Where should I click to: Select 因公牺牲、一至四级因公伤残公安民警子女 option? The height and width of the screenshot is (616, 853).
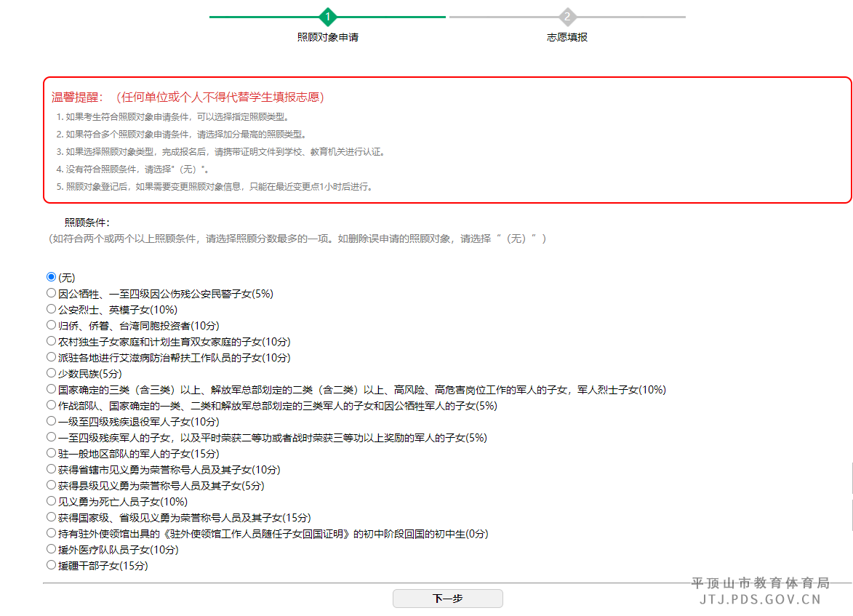click(51, 292)
